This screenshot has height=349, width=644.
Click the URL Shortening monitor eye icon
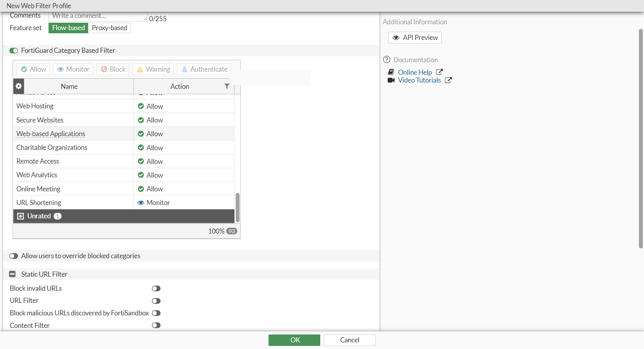[x=141, y=203]
